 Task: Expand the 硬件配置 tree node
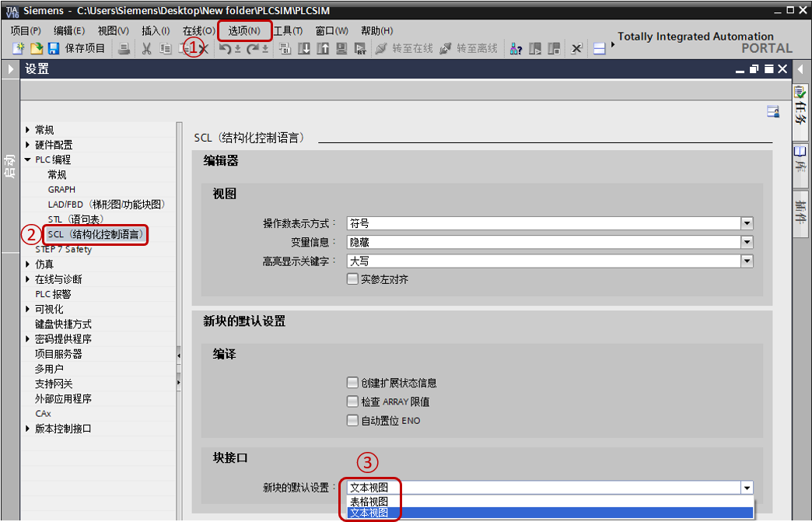27,145
